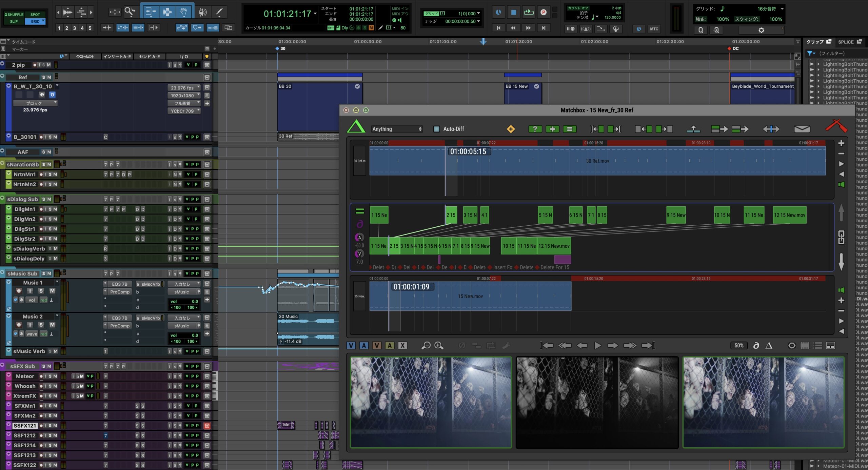Click the Matchbox yellow diamond add-marker icon
The width and height of the screenshot is (868, 470).
point(511,129)
